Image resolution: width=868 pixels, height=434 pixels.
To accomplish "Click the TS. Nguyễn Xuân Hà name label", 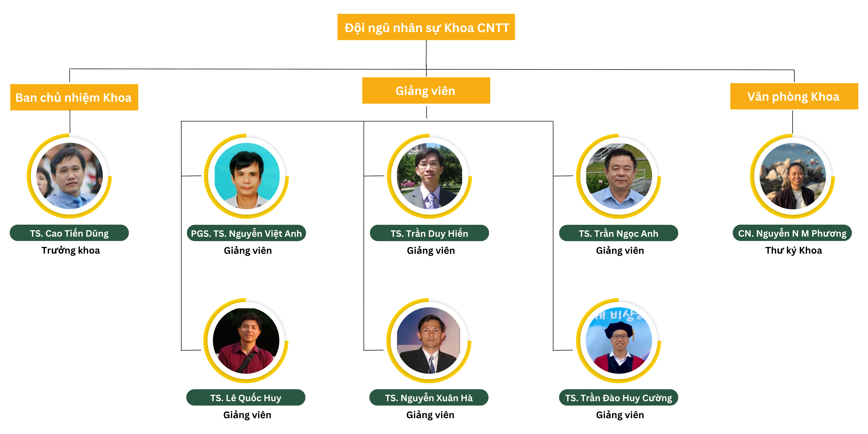I will (x=429, y=397).
